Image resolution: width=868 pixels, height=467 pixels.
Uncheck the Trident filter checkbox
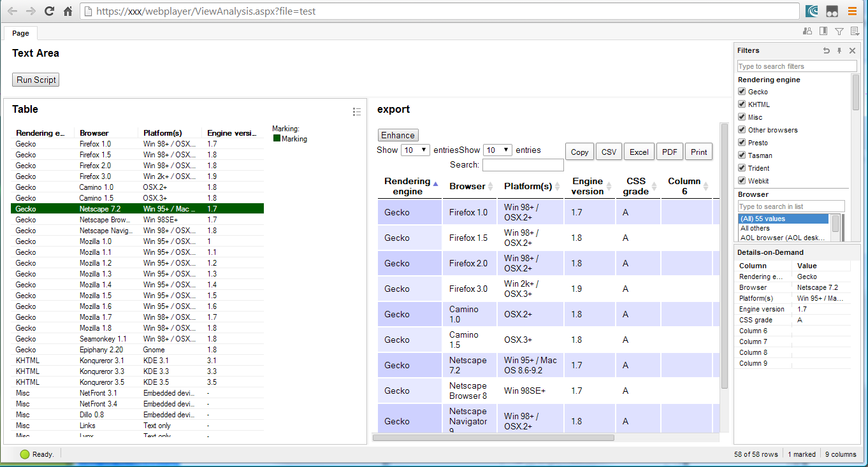coord(742,168)
